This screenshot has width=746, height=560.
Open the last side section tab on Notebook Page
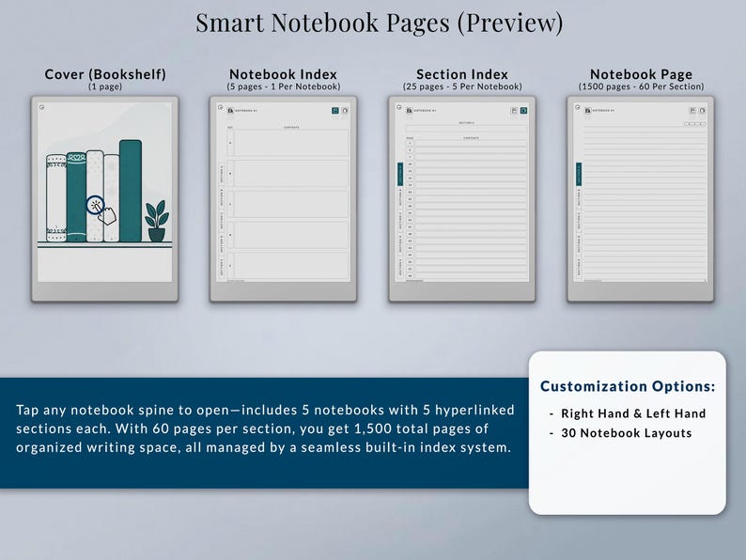579,268
